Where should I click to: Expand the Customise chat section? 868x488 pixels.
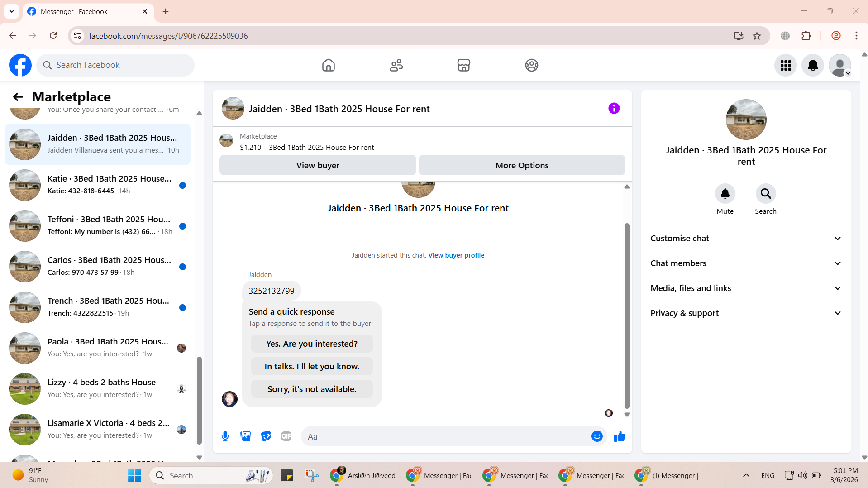[746, 239]
